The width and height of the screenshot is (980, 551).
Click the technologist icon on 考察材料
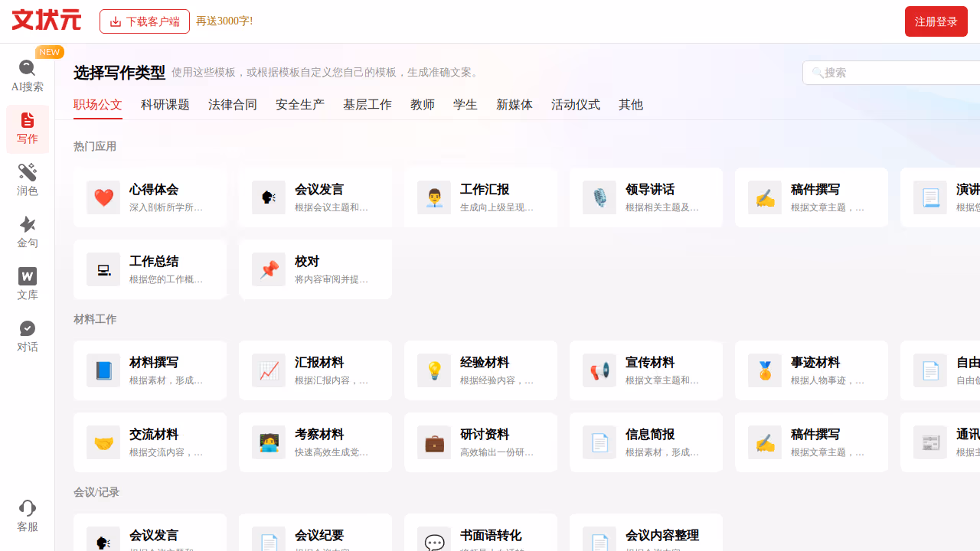click(269, 442)
